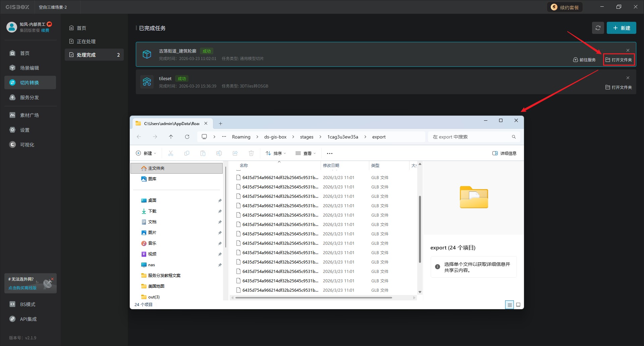Click the Explorer refresh icon
This screenshot has height=346, width=644.
[x=187, y=137]
